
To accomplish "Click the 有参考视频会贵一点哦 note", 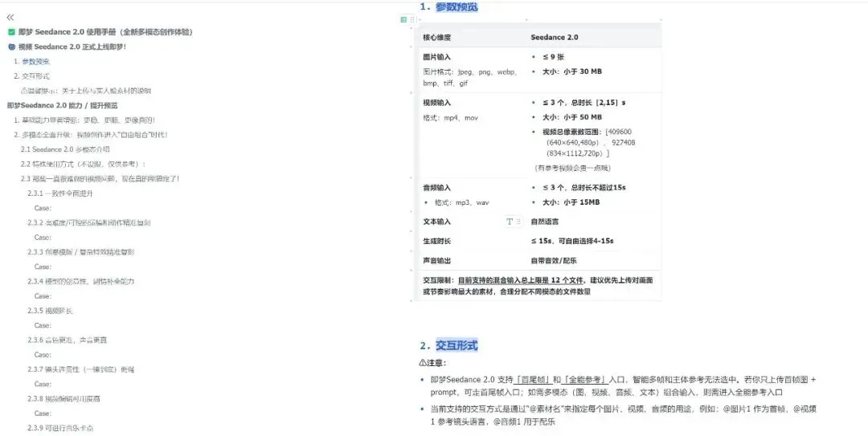I will [x=572, y=168].
